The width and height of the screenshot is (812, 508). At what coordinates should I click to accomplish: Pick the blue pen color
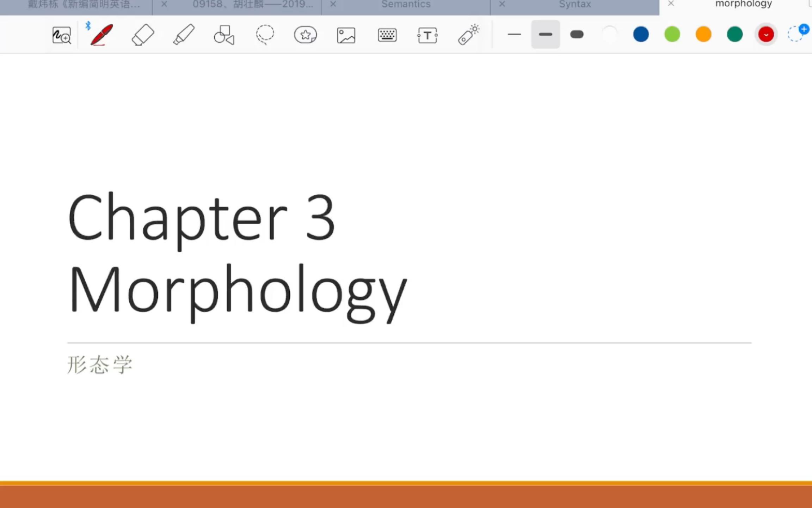641,34
